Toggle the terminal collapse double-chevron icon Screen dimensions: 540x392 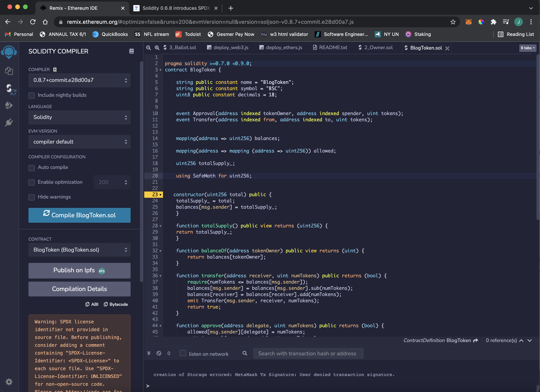(x=149, y=353)
